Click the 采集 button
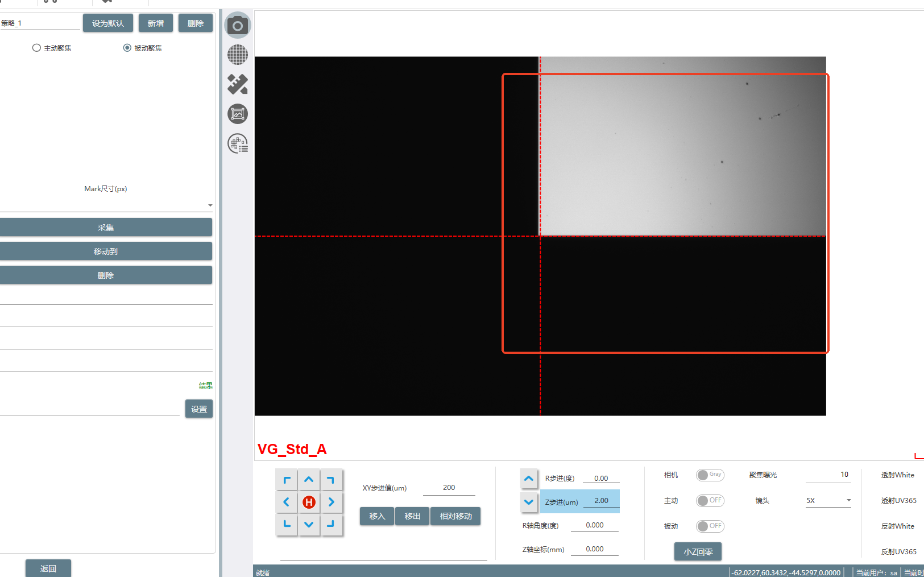The width and height of the screenshot is (924, 577). 106,228
